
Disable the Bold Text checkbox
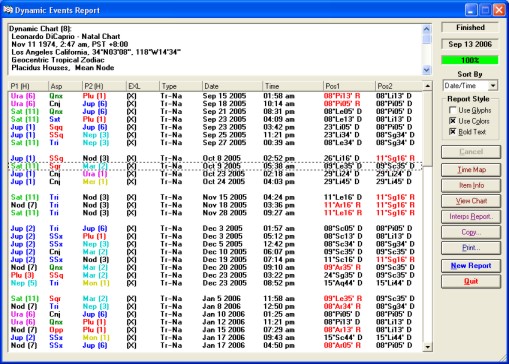pyautogui.click(x=452, y=131)
